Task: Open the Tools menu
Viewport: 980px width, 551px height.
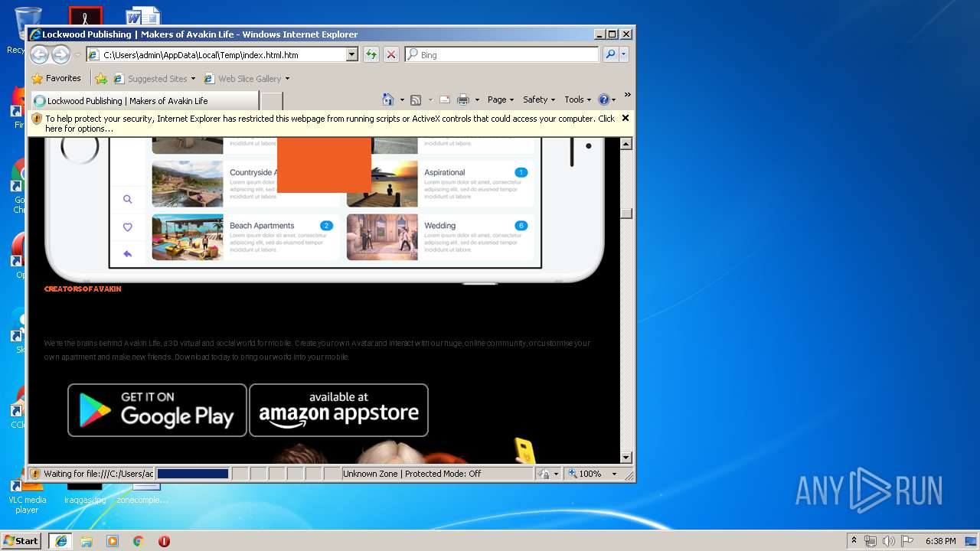Action: click(x=577, y=99)
